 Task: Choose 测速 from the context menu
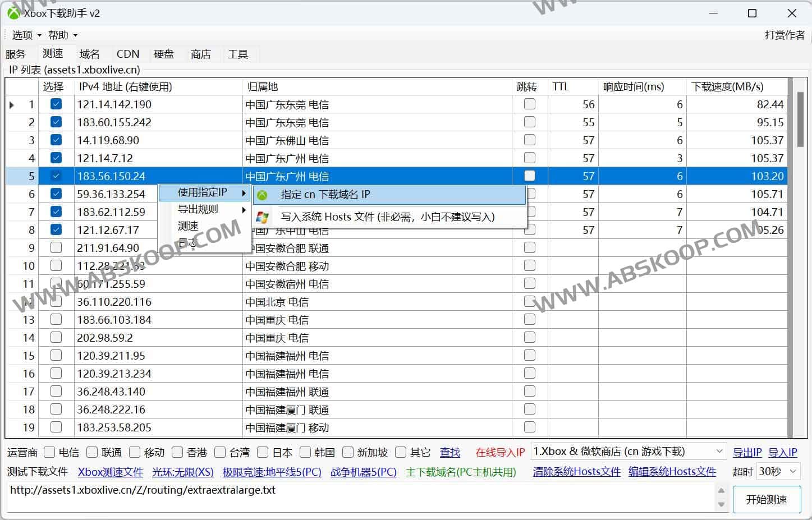pyautogui.click(x=188, y=226)
